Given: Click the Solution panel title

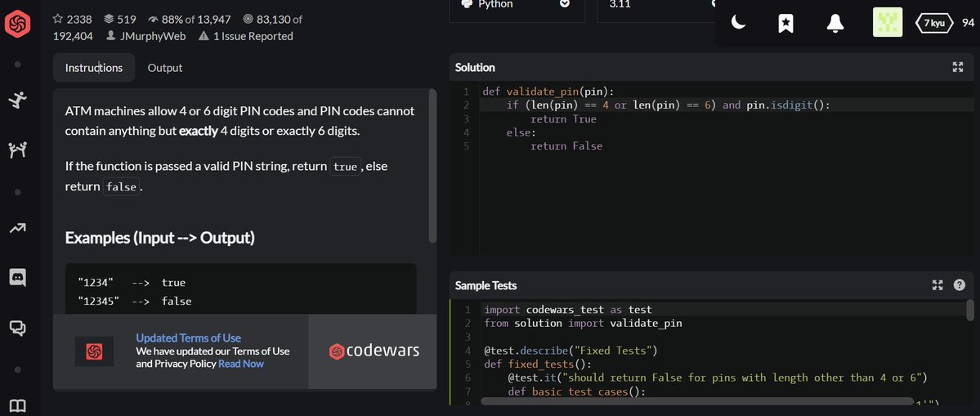Looking at the screenshot, I should [475, 68].
